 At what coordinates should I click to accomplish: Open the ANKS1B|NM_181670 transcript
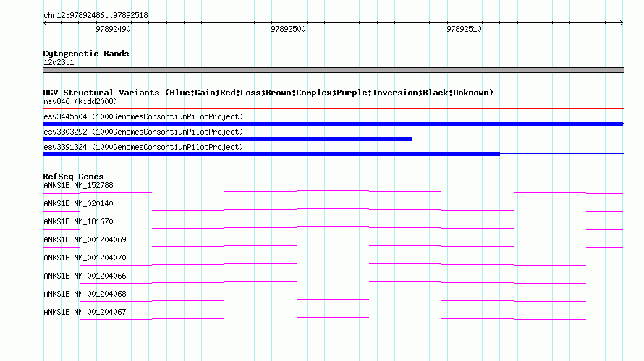pyautogui.click(x=78, y=221)
